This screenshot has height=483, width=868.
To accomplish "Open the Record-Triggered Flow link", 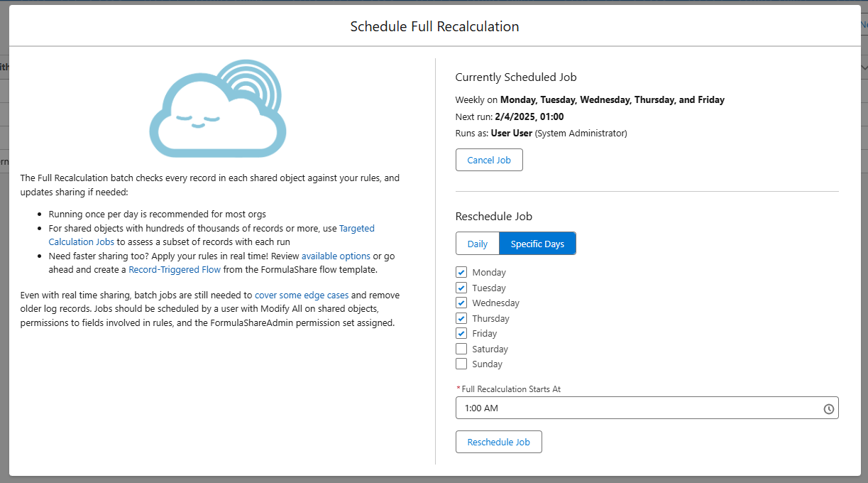I will pos(175,269).
